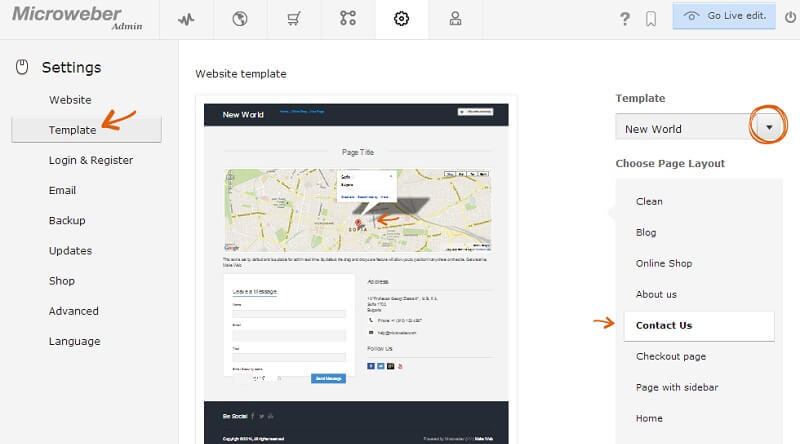
Task: Click the website template preview thumbnail
Action: tap(356, 270)
